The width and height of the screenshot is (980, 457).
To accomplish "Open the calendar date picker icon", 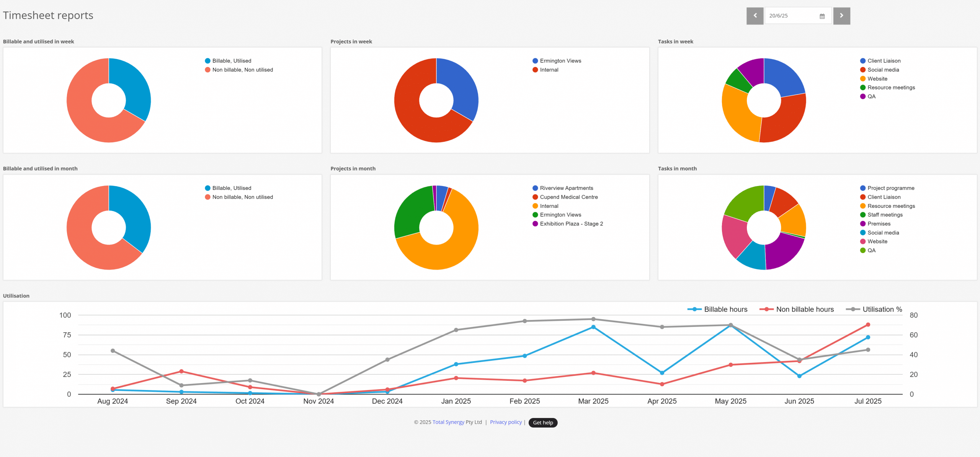I will click(822, 16).
